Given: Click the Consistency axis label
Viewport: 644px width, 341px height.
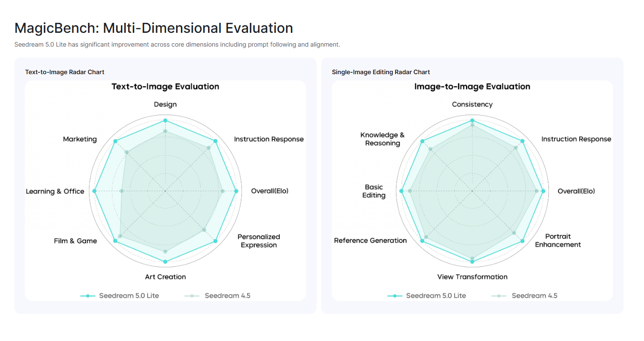Looking at the screenshot, I should [472, 104].
